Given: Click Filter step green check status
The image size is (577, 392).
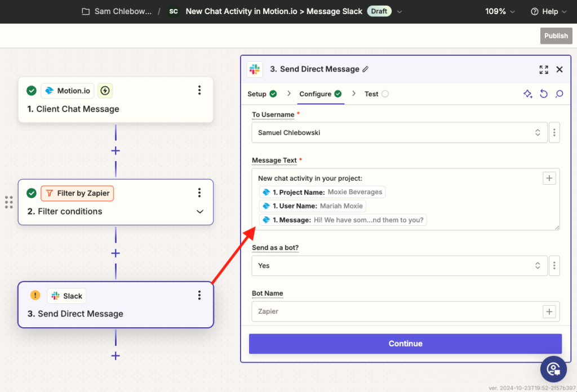Looking at the screenshot, I should click(x=32, y=193).
